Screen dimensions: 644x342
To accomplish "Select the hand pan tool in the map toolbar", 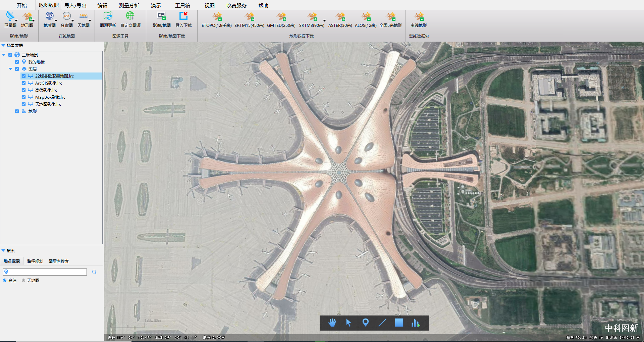I will 332,323.
